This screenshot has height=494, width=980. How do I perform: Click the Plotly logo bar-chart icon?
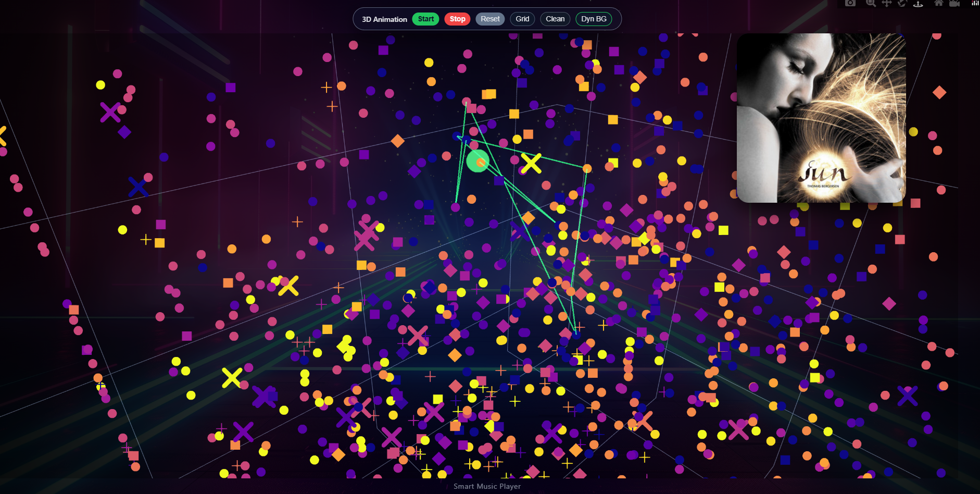click(975, 3)
